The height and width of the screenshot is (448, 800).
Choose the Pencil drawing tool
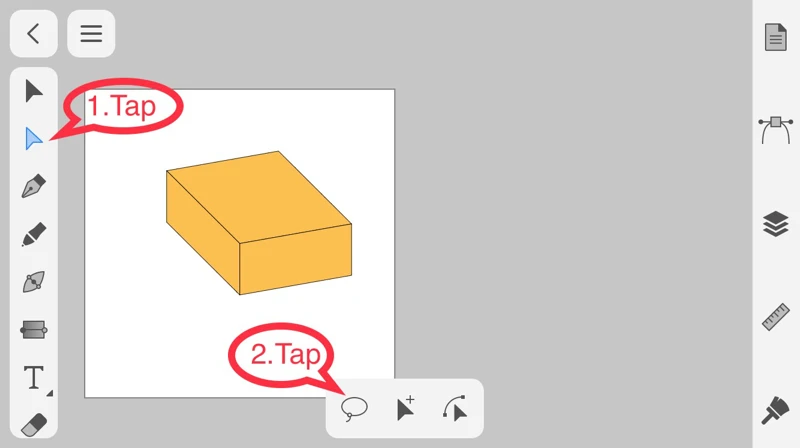[x=34, y=234]
